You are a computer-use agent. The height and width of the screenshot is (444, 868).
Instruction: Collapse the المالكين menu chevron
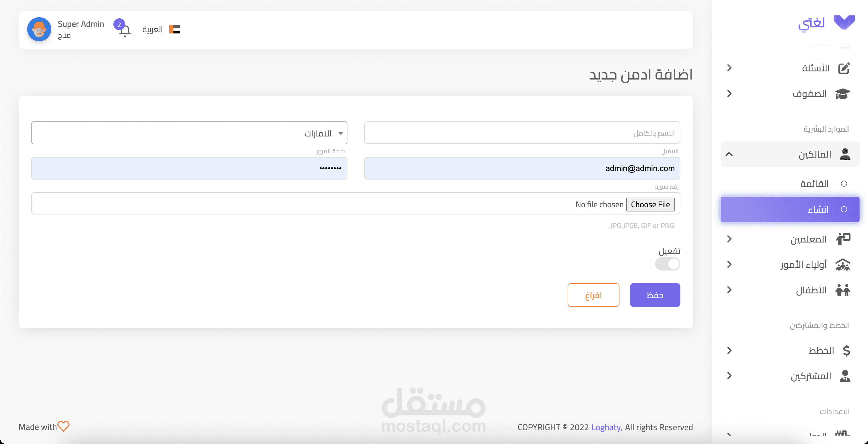click(729, 154)
